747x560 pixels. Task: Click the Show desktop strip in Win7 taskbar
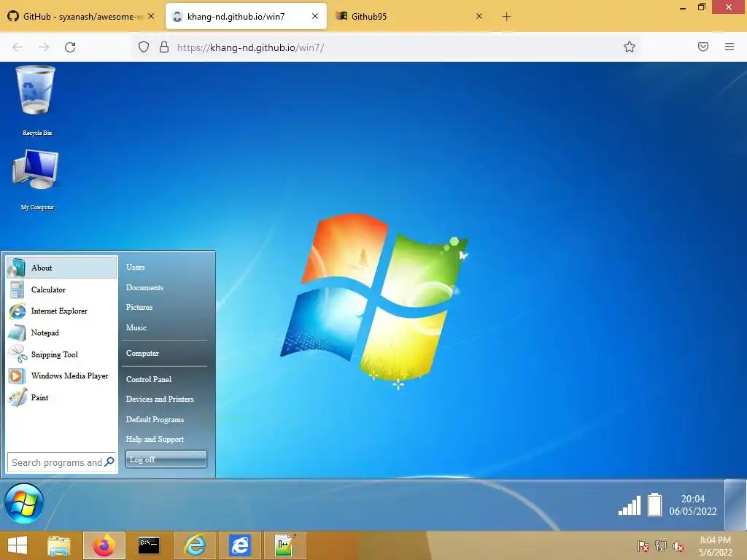tap(735, 505)
